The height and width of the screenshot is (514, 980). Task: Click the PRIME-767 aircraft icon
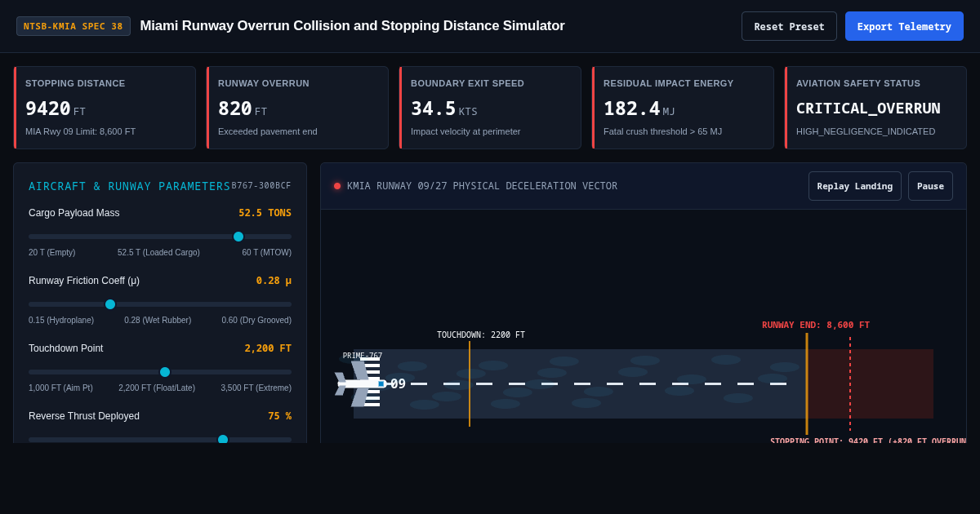pyautogui.click(x=359, y=383)
